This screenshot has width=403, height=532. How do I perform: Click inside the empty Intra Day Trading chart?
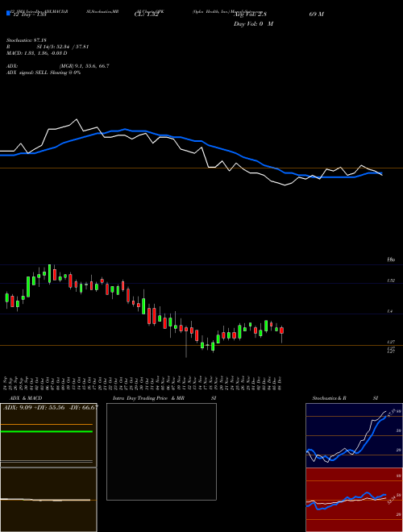161,451
